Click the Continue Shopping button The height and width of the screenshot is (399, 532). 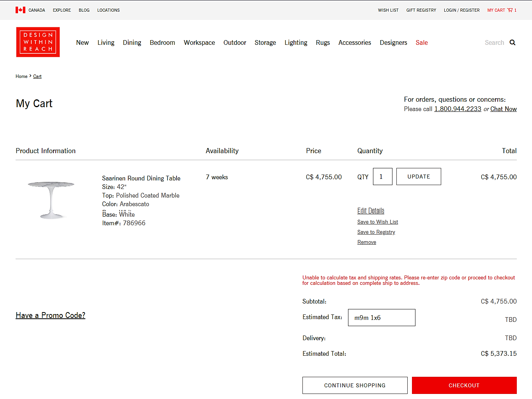[355, 385]
